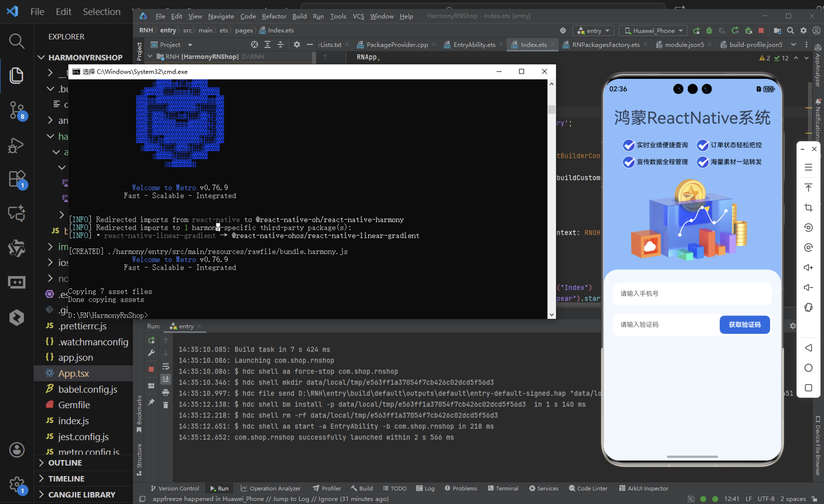Screen dimensions: 824x504
Task: Toggle soft-wrap in Run console
Action: coord(165,366)
